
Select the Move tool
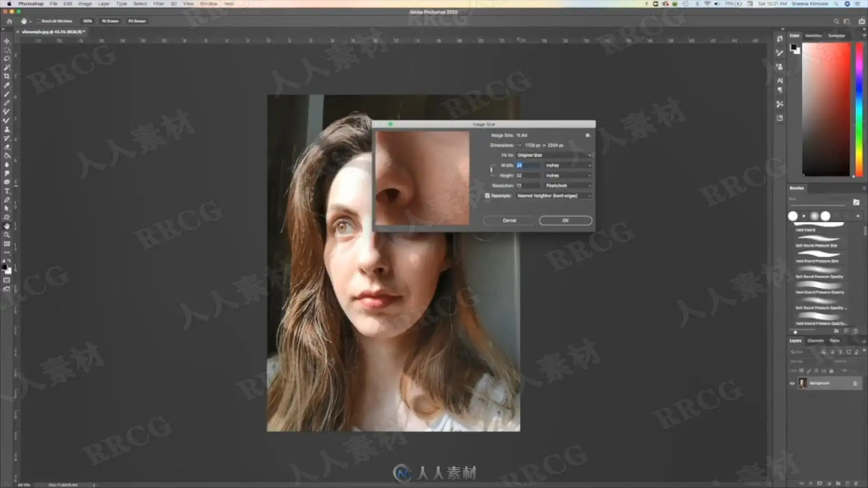tap(7, 41)
